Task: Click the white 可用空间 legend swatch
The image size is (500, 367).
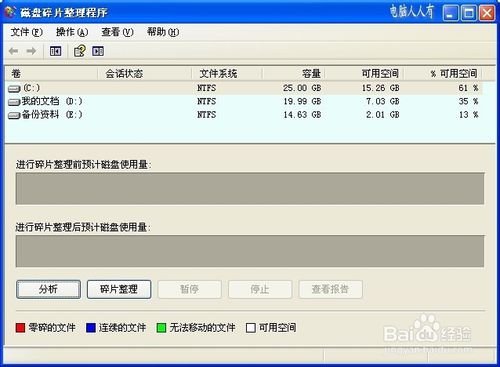Action: pos(251,328)
